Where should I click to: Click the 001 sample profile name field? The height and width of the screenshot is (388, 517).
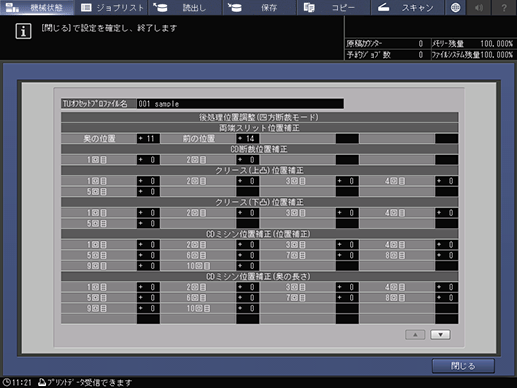pyautogui.click(x=240, y=104)
